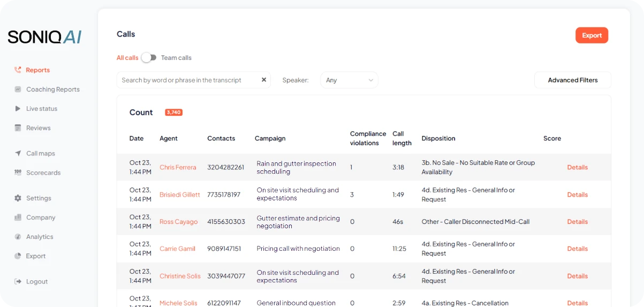Click the Date column header
Viewport: 644px width, 307px height.
[137, 138]
